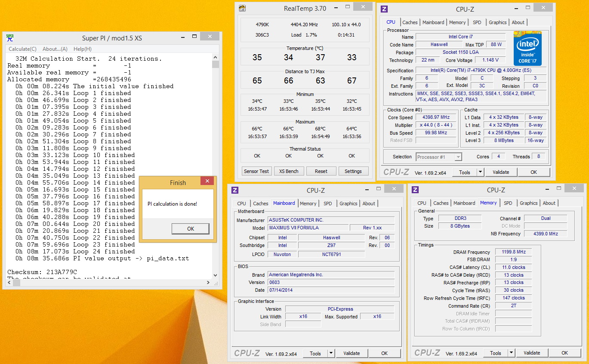The width and height of the screenshot is (589, 364).
Task: Switch to the Mainboard tab in top CPU-Z window
Action: [433, 22]
